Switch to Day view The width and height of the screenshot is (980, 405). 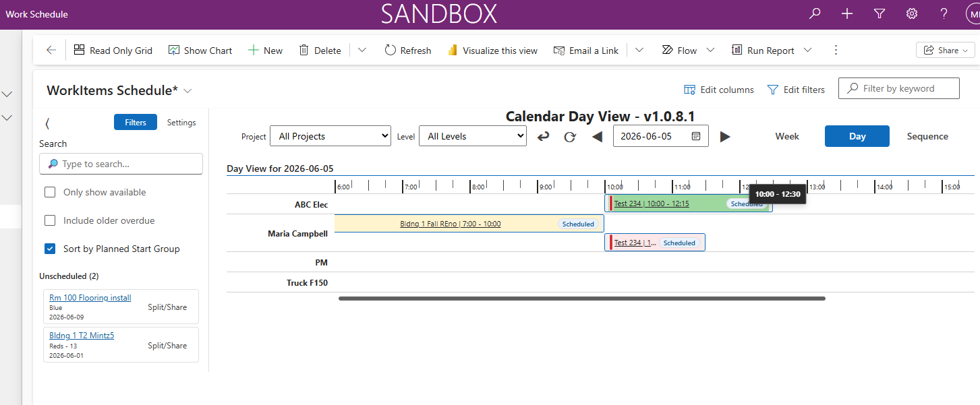[x=857, y=136]
